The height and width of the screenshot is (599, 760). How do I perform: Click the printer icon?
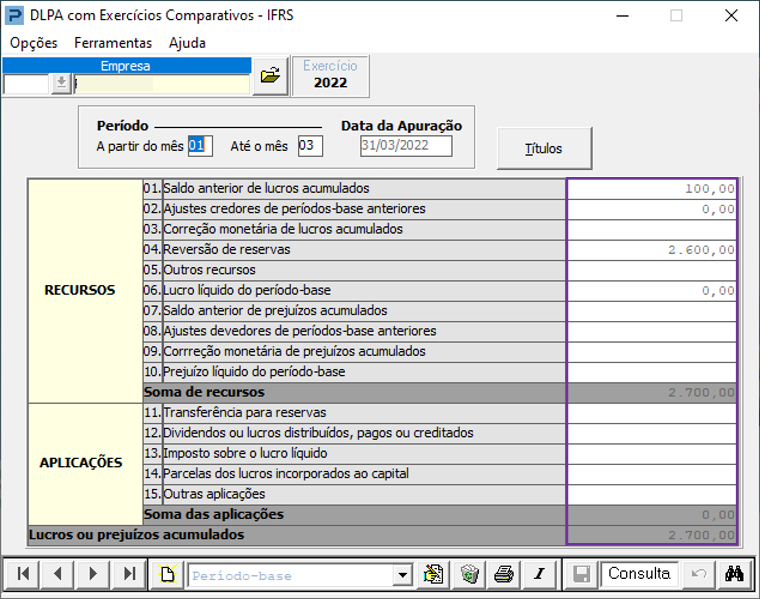504,574
